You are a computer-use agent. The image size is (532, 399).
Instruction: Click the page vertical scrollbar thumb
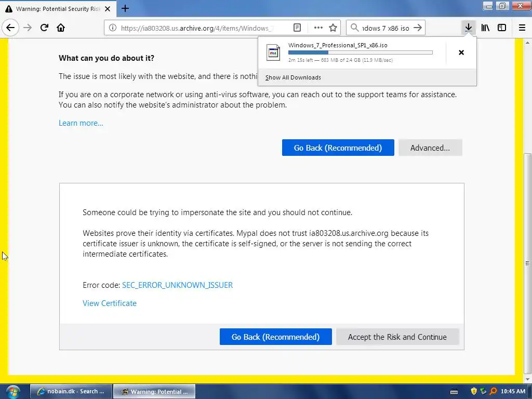(x=527, y=263)
